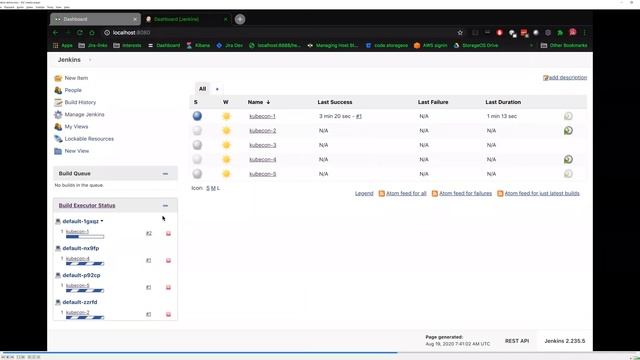Collapse the Build Queue panel

165,174
